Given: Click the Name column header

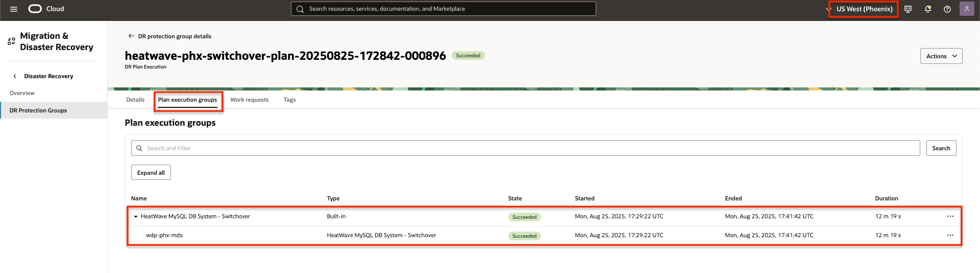Looking at the screenshot, I should (139, 198).
